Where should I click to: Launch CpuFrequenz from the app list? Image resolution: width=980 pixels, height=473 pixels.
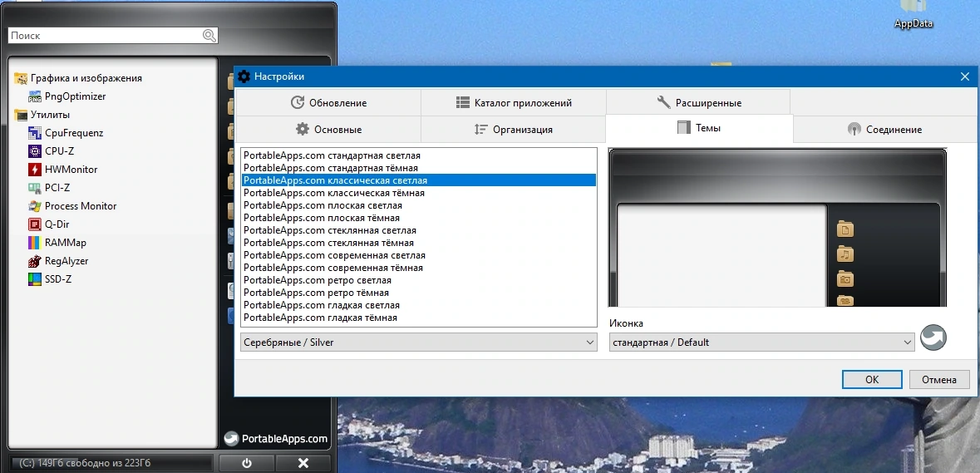tap(73, 133)
